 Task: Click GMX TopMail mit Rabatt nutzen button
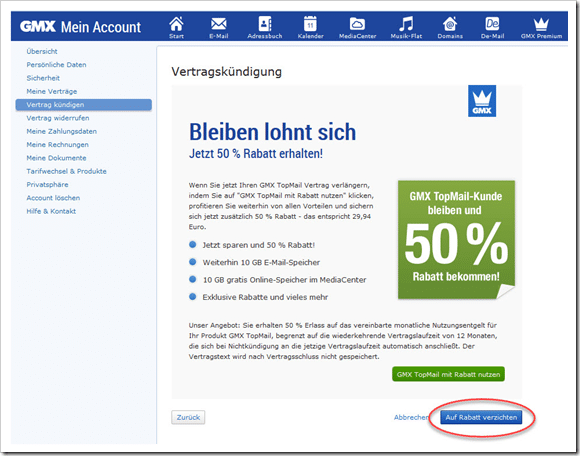click(448, 374)
